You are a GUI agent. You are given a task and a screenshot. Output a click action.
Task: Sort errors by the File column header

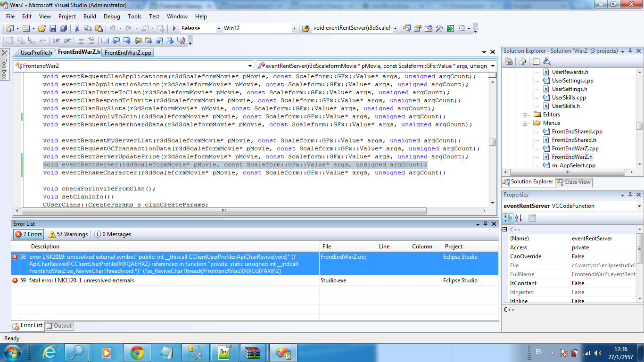[347, 247]
